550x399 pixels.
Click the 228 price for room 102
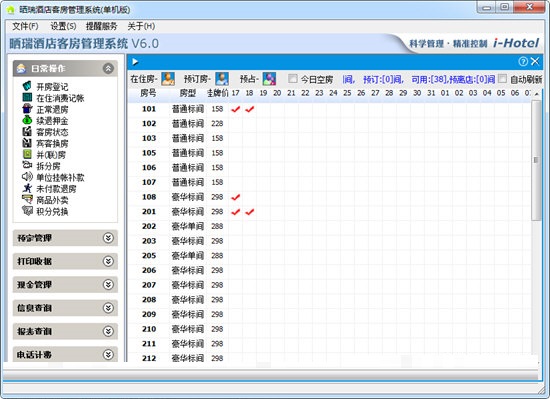coord(217,123)
